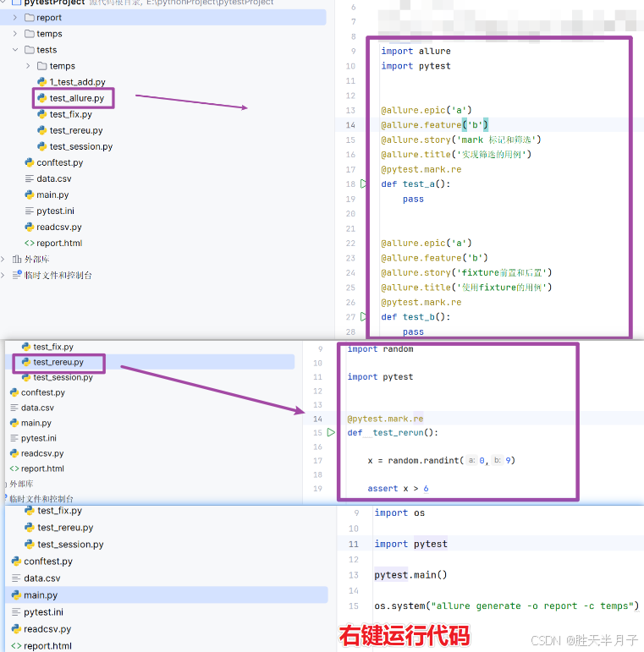
Task: Click line number 28 in the gutter
Action: (350, 331)
